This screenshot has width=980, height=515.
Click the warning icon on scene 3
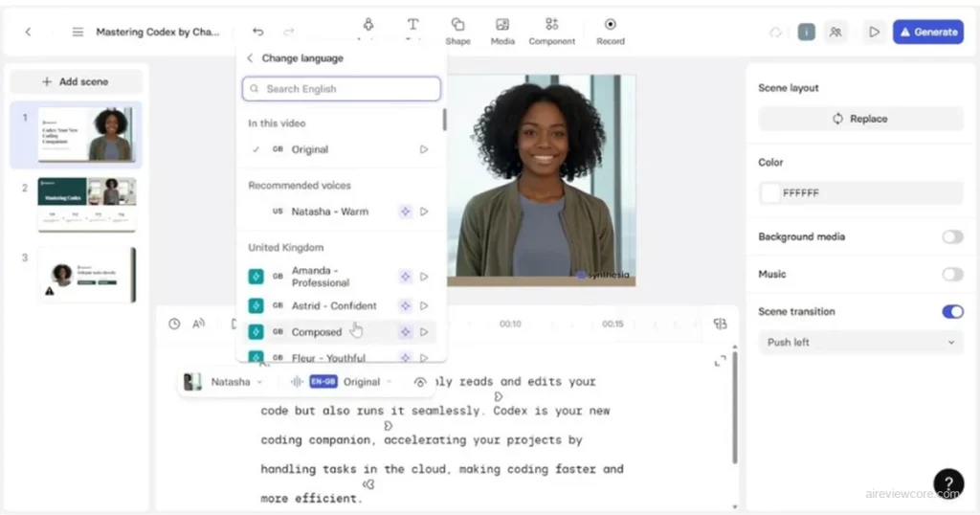[x=50, y=291]
